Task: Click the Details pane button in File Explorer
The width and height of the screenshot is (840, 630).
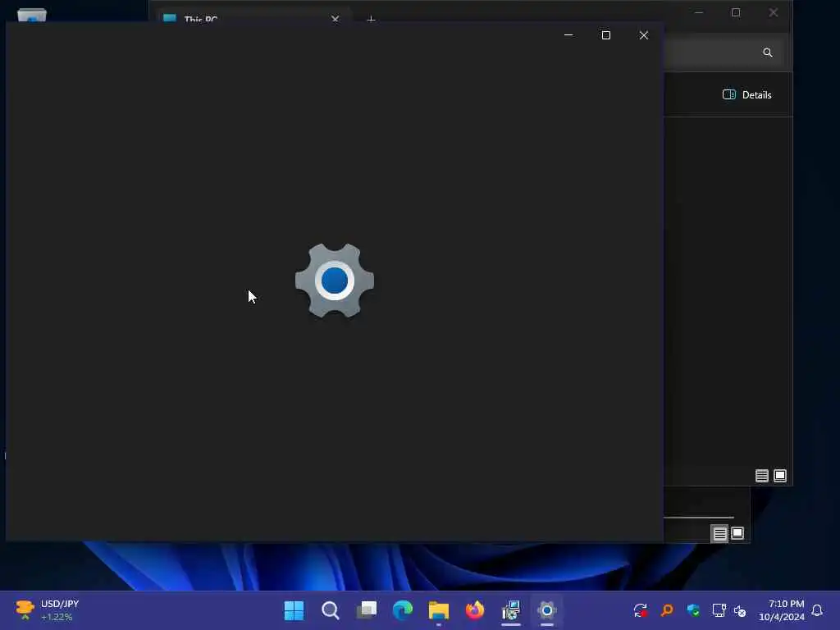Action: [x=747, y=95]
